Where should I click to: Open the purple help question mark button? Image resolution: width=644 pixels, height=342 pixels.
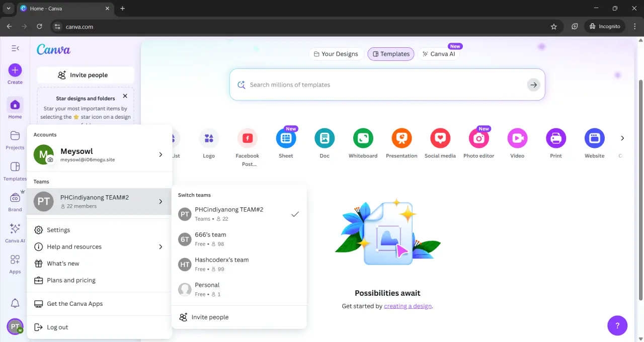[617, 325]
